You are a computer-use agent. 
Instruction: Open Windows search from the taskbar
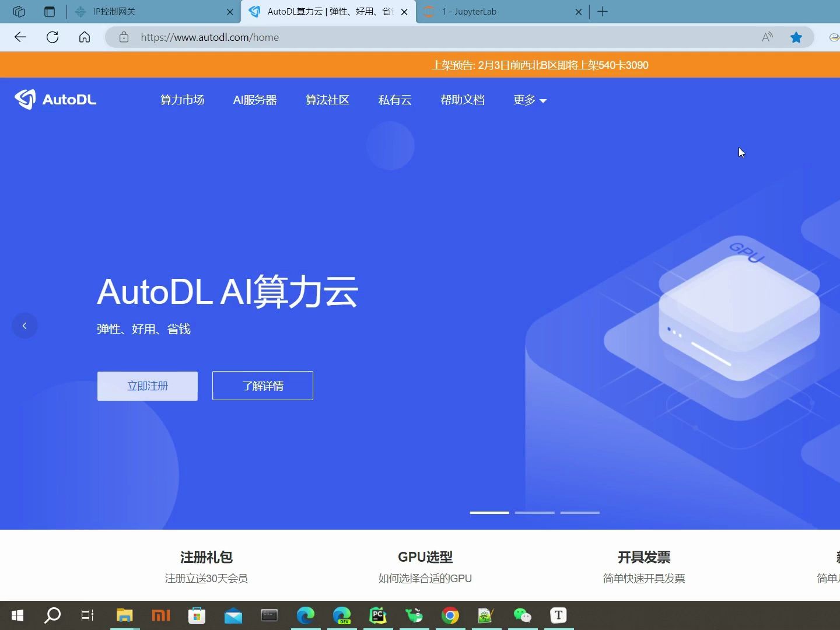click(52, 615)
